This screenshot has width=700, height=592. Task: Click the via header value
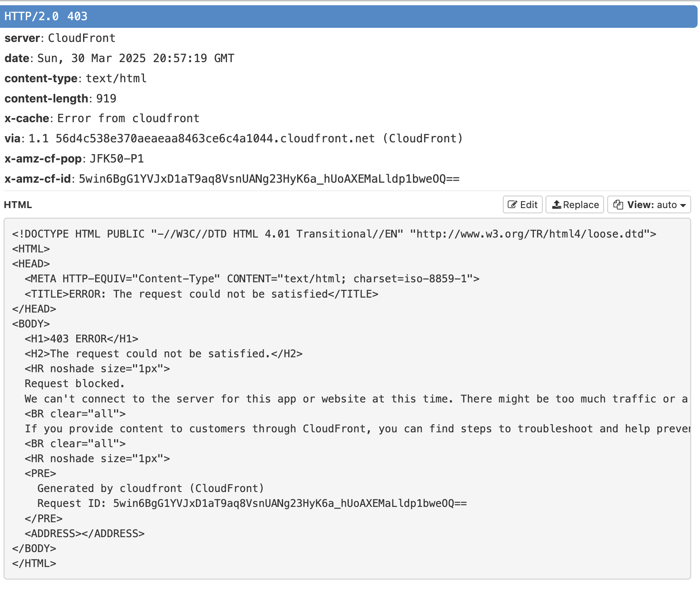click(245, 139)
